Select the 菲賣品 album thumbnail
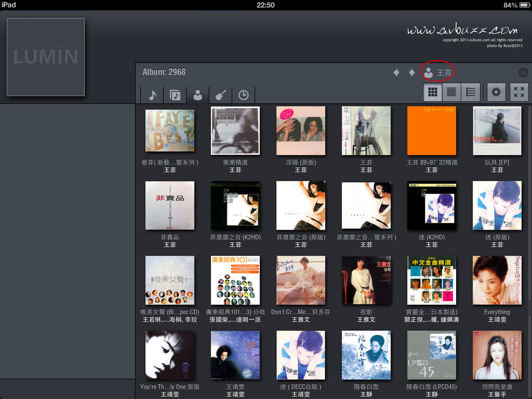Screen dimensions: 532x399 tap(170, 205)
